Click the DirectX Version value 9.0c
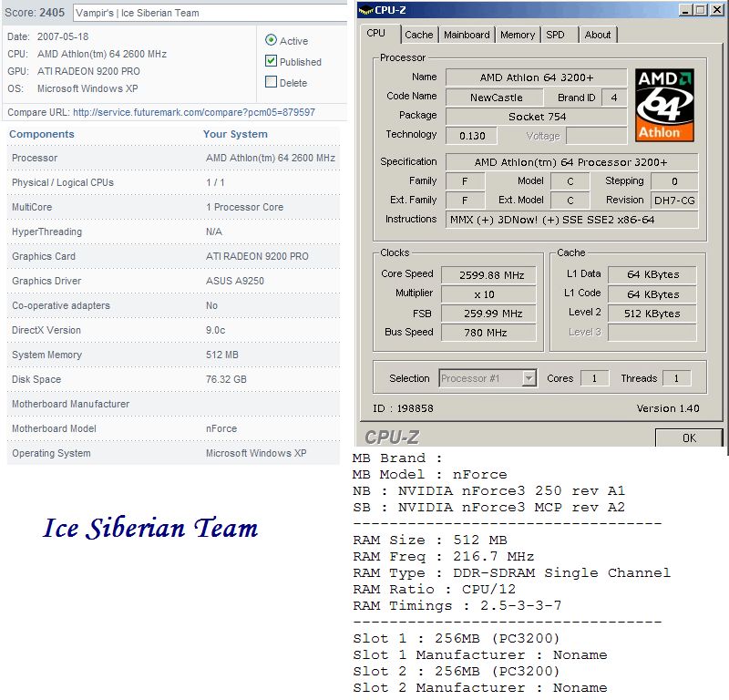729x700 pixels. 215,330
